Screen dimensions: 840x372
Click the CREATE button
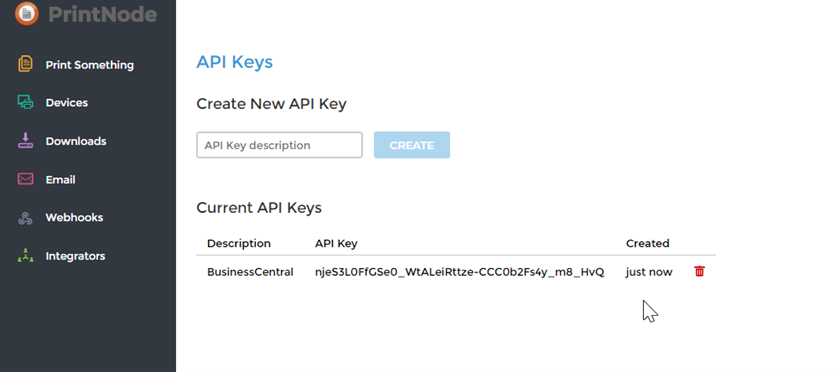click(x=411, y=145)
